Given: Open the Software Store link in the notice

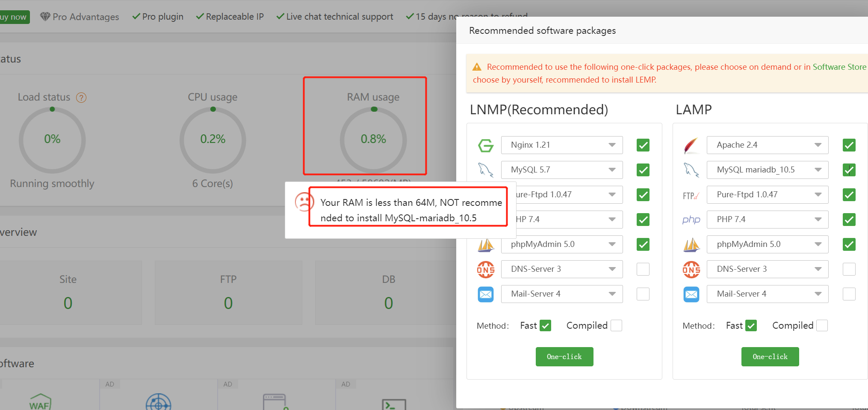Looking at the screenshot, I should coord(839,67).
